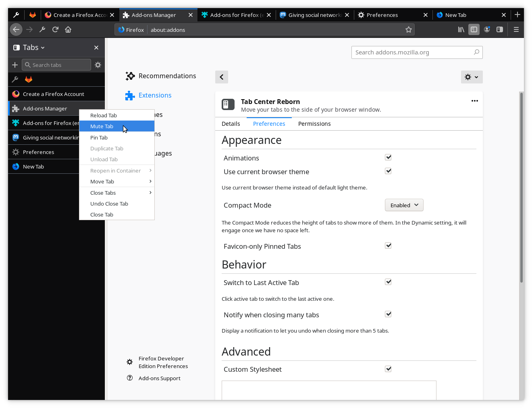Select the Preferences tab in the sidebar list

click(44, 152)
